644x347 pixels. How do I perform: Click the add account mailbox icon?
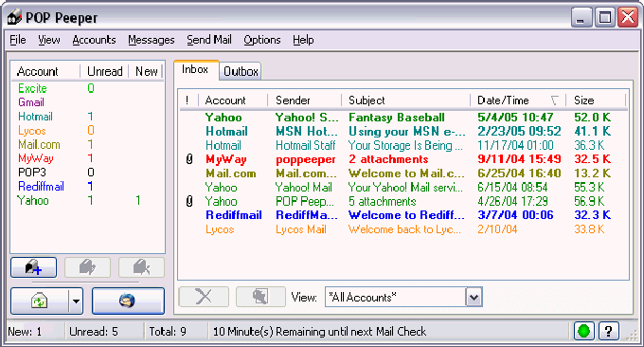tap(34, 267)
